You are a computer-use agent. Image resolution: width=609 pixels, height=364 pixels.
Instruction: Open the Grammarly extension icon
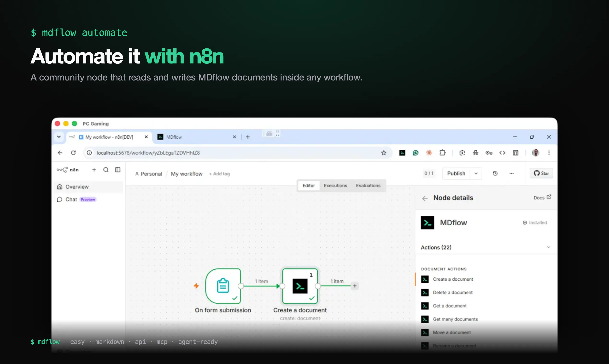pos(416,153)
